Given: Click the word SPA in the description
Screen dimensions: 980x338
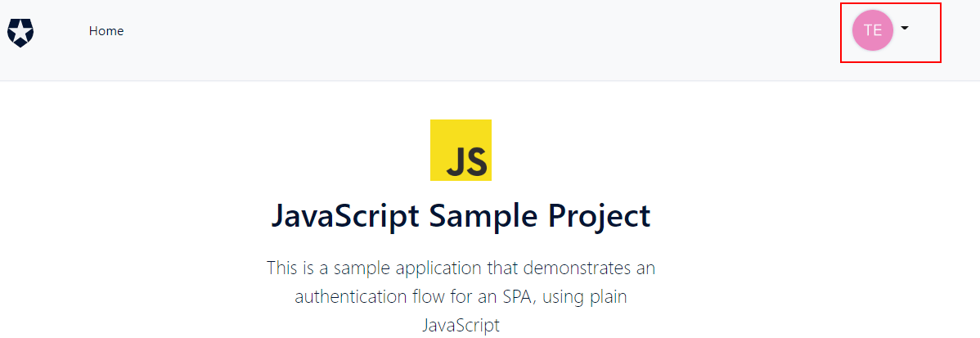Looking at the screenshot, I should click(519, 297).
